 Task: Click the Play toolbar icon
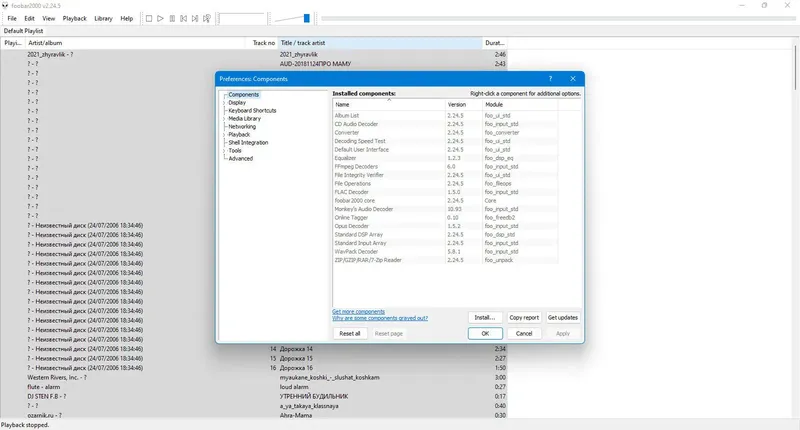[160, 18]
